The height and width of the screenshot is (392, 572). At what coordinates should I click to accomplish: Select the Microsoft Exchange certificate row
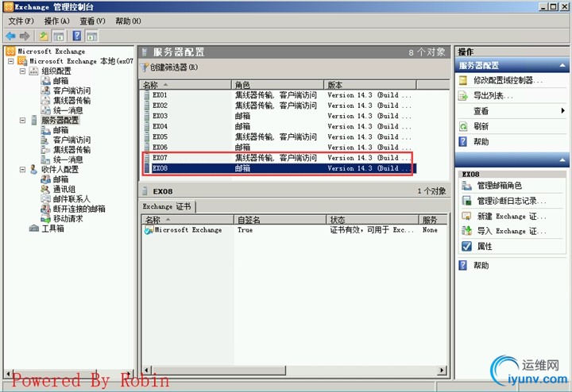(x=295, y=230)
